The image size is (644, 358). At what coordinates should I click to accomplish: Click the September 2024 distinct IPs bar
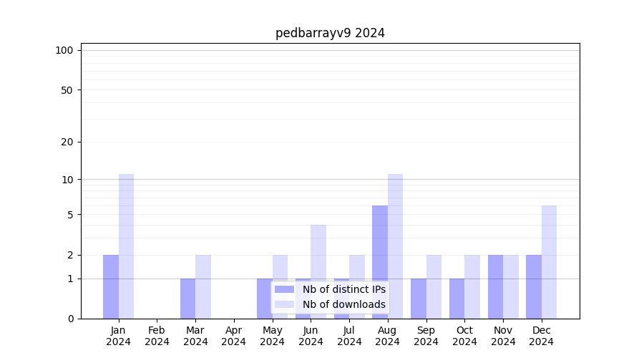tap(419, 298)
